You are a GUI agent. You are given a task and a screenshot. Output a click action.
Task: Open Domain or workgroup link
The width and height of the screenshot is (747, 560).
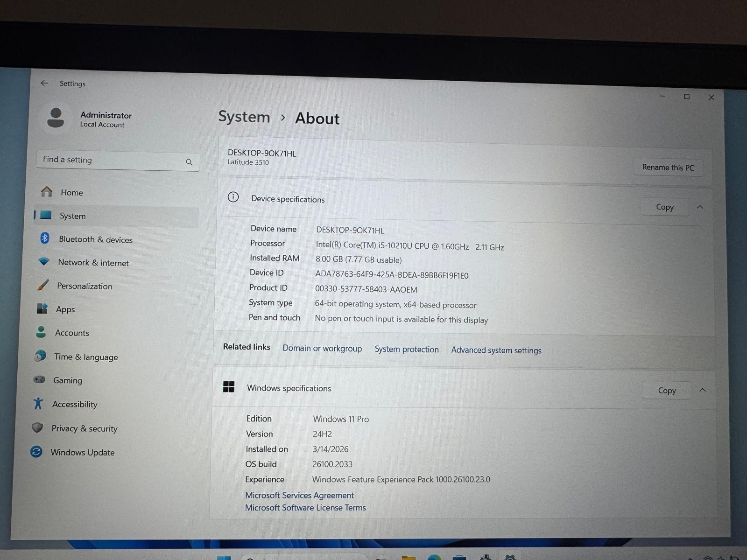pos(322,349)
